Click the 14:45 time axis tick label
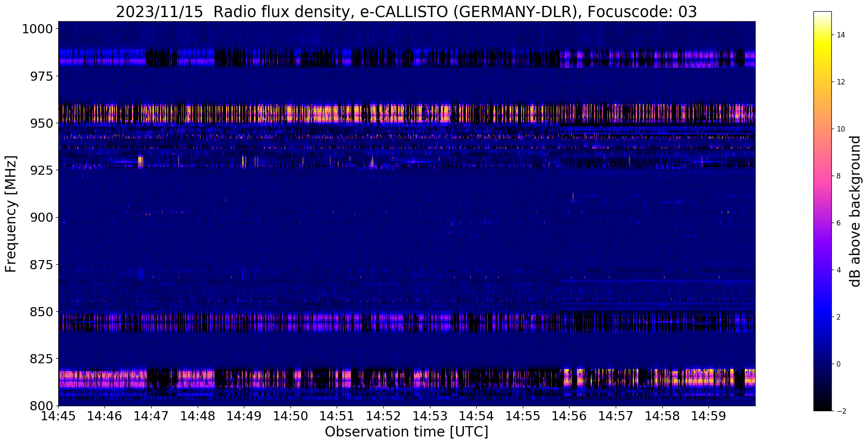 pyautogui.click(x=58, y=416)
